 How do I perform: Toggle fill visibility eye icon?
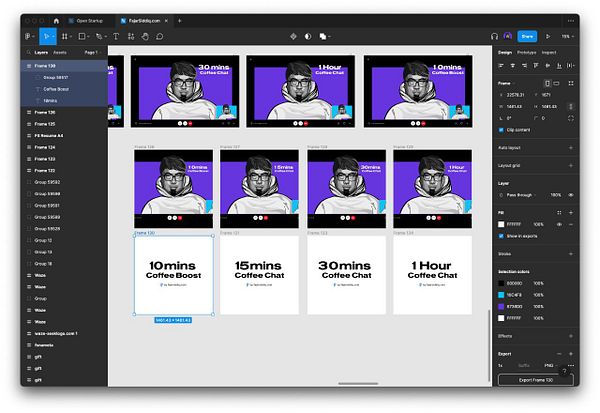pyautogui.click(x=559, y=224)
